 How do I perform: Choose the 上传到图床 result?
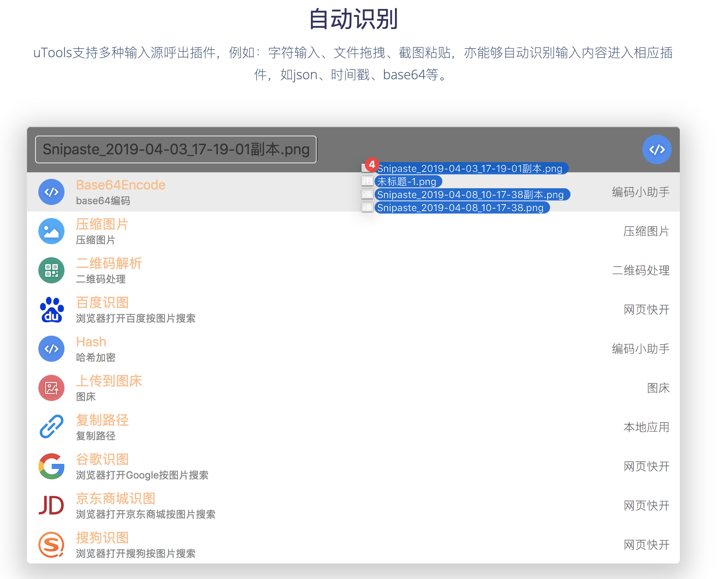[x=109, y=381]
